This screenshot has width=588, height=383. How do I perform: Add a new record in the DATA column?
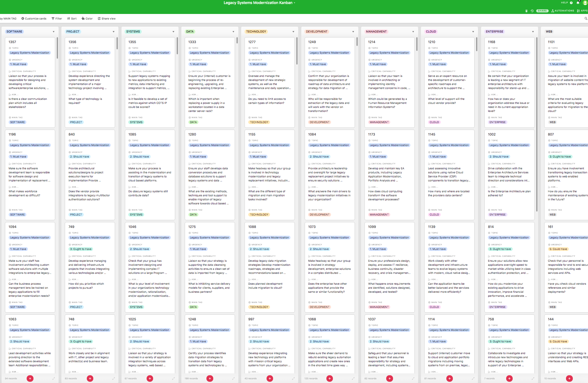point(210,378)
